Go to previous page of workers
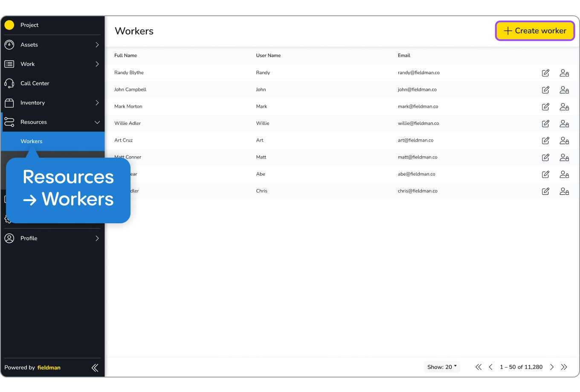This screenshot has width=580, height=392. (490, 367)
